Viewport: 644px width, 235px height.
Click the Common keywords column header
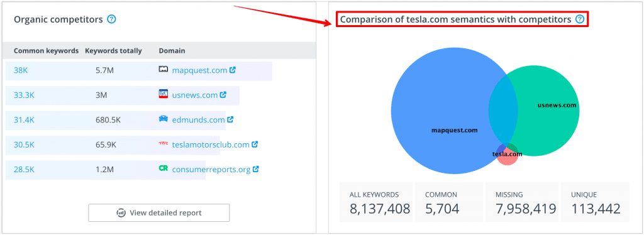(46, 51)
